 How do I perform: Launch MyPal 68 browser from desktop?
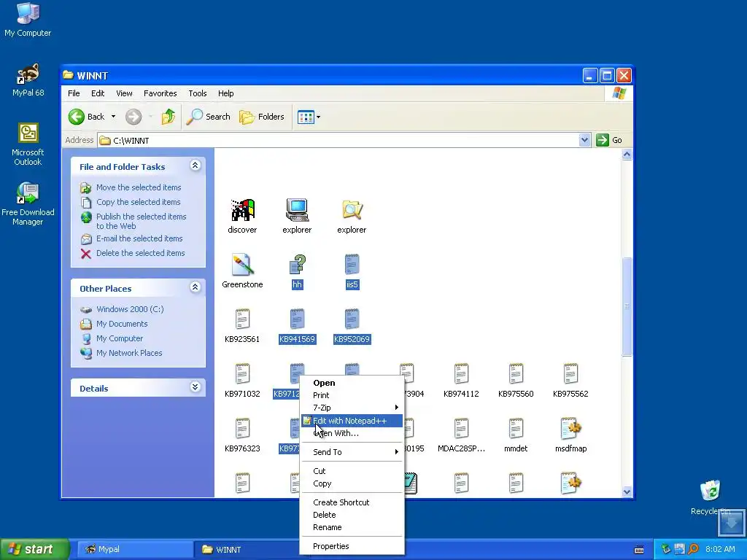pos(28,79)
